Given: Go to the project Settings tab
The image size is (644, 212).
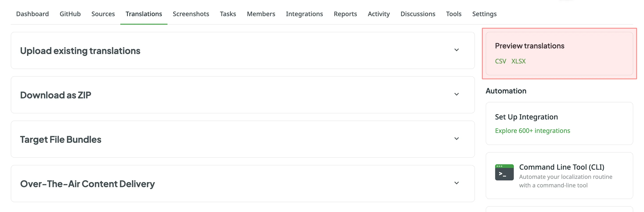Looking at the screenshot, I should coord(484,14).
